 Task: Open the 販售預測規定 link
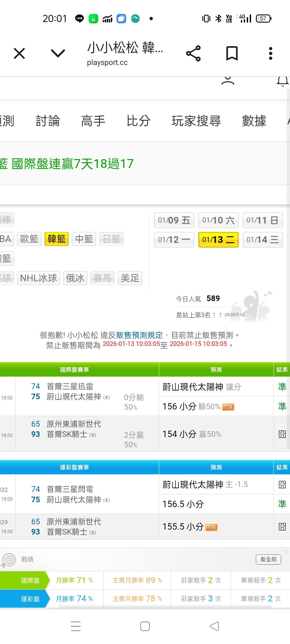click(x=139, y=335)
